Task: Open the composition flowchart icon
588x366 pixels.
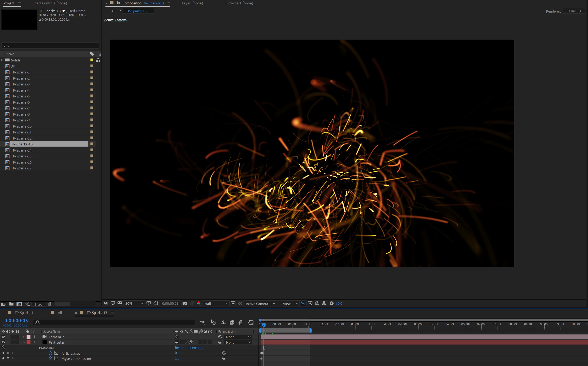Action: pyautogui.click(x=324, y=303)
